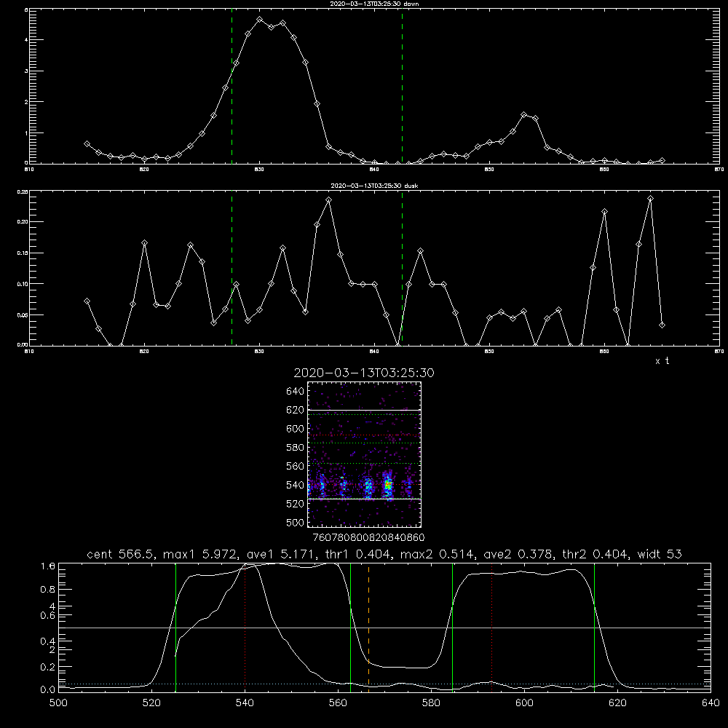
Task: Click the dusk peak diamond at 820
Action: (144, 243)
